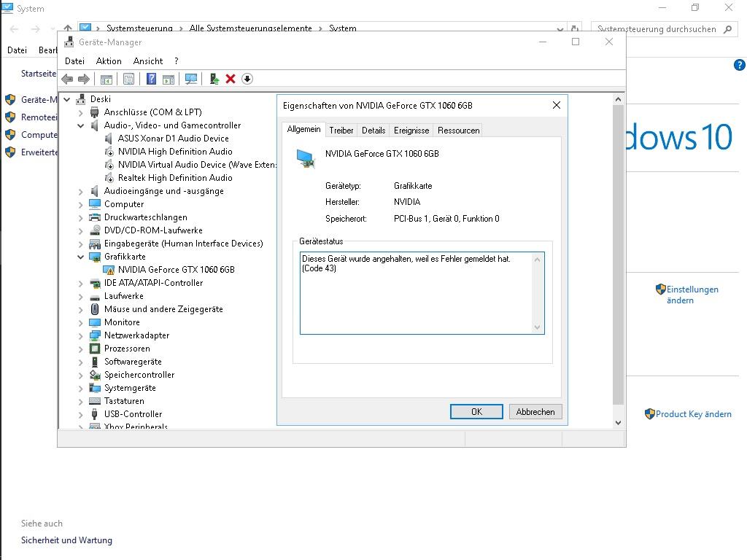The width and height of the screenshot is (747, 560).
Task: Scan for hardware changes monitor icon
Action: [191, 79]
